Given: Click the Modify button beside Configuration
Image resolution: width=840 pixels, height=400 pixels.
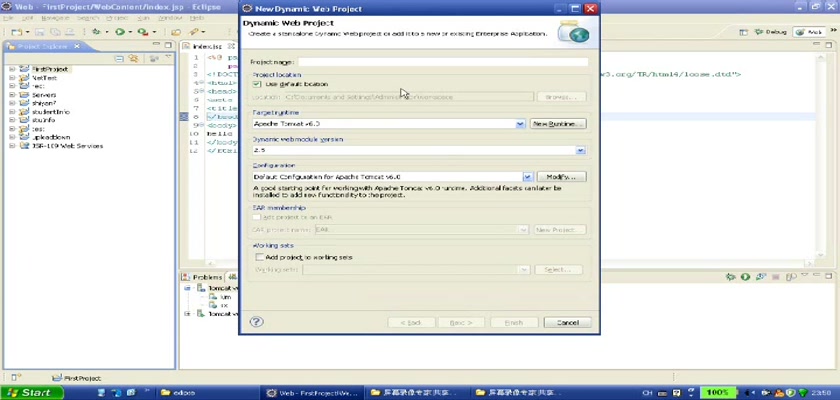Looking at the screenshot, I should (559, 177).
